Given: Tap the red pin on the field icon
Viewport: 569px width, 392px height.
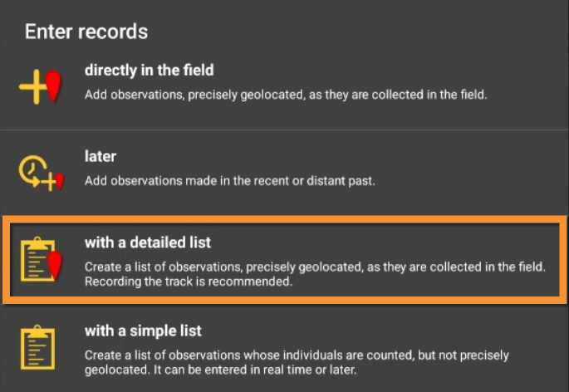Looking at the screenshot, I should pos(54,86).
